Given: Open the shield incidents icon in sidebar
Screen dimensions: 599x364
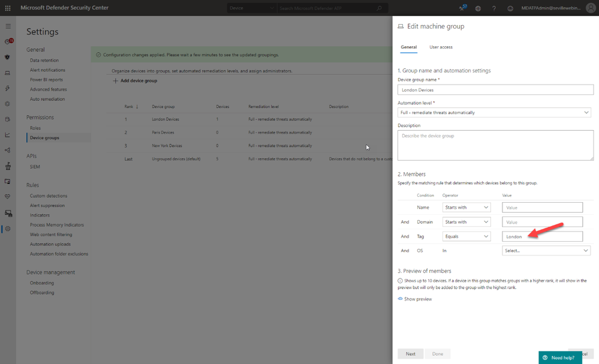Looking at the screenshot, I should (7, 58).
